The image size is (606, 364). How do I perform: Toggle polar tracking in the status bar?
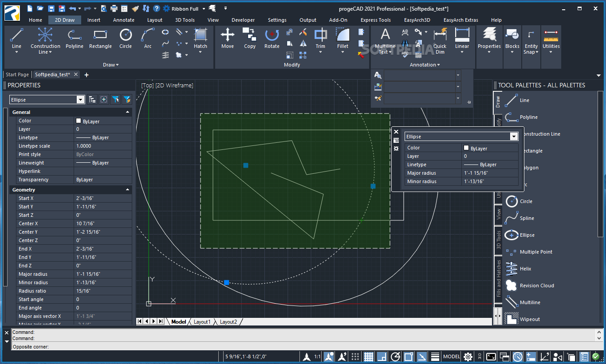pyautogui.click(x=395, y=356)
